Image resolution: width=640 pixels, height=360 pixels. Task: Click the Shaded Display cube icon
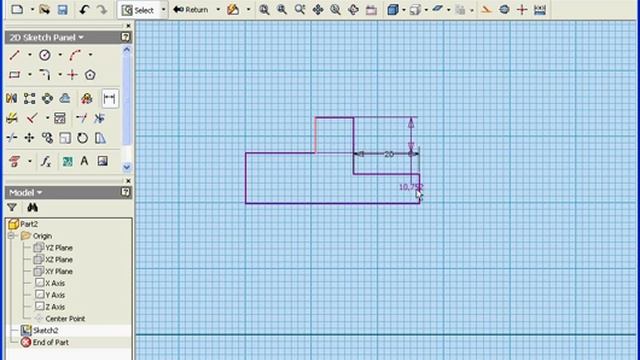(x=393, y=9)
